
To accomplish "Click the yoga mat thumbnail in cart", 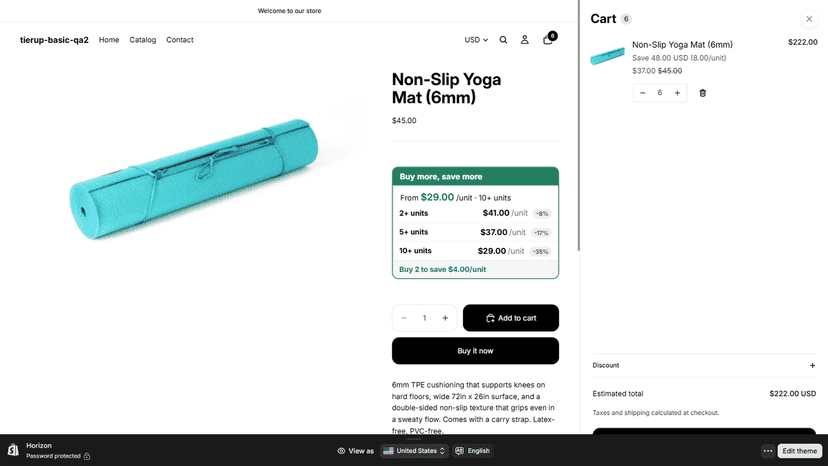I will 607,55.
